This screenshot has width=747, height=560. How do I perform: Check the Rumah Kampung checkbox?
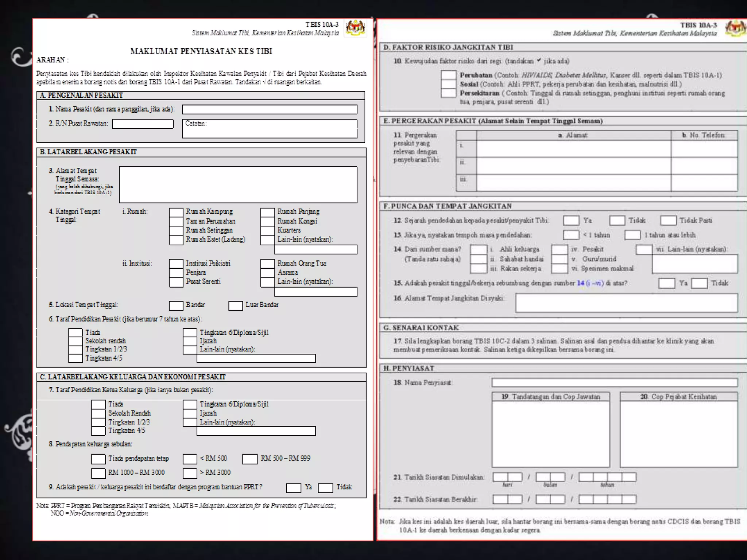176,212
